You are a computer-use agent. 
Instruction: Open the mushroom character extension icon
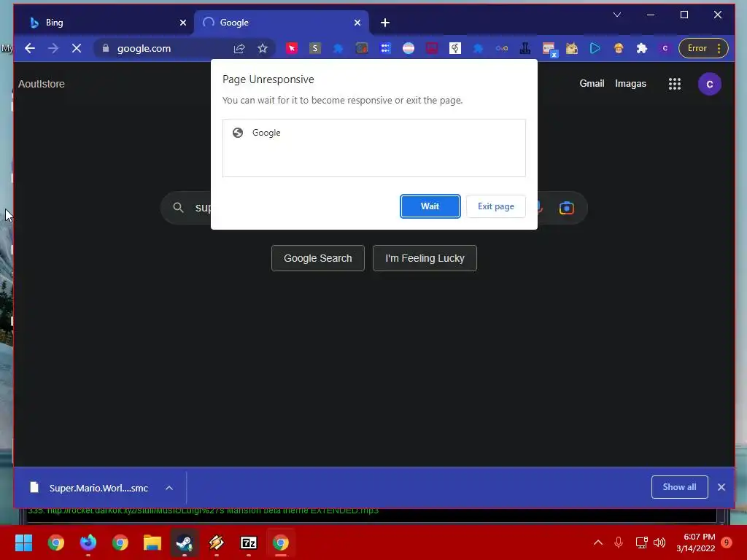(x=619, y=48)
